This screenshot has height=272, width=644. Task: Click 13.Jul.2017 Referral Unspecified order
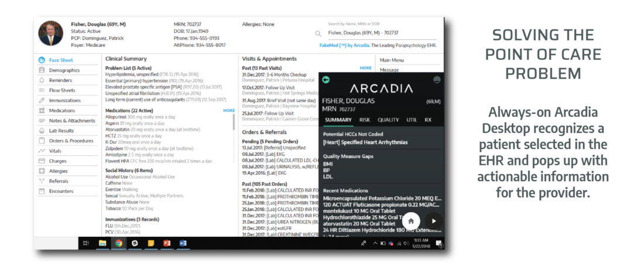[x=273, y=147]
